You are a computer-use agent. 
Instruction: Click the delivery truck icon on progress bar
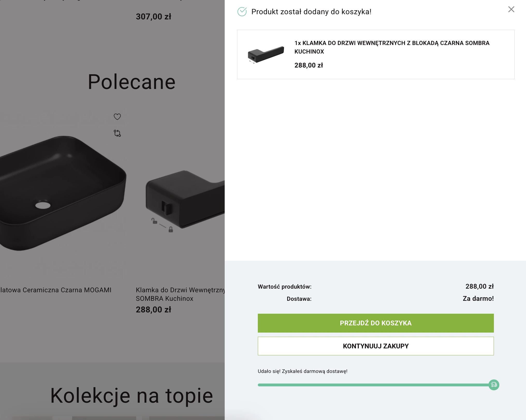click(494, 385)
